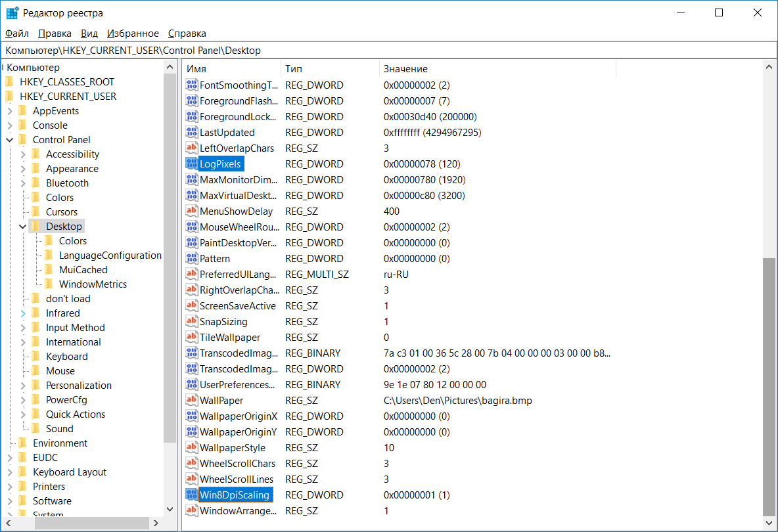Select the WindowArrange... value name
Image resolution: width=778 pixels, height=532 pixels.
pyautogui.click(x=238, y=511)
